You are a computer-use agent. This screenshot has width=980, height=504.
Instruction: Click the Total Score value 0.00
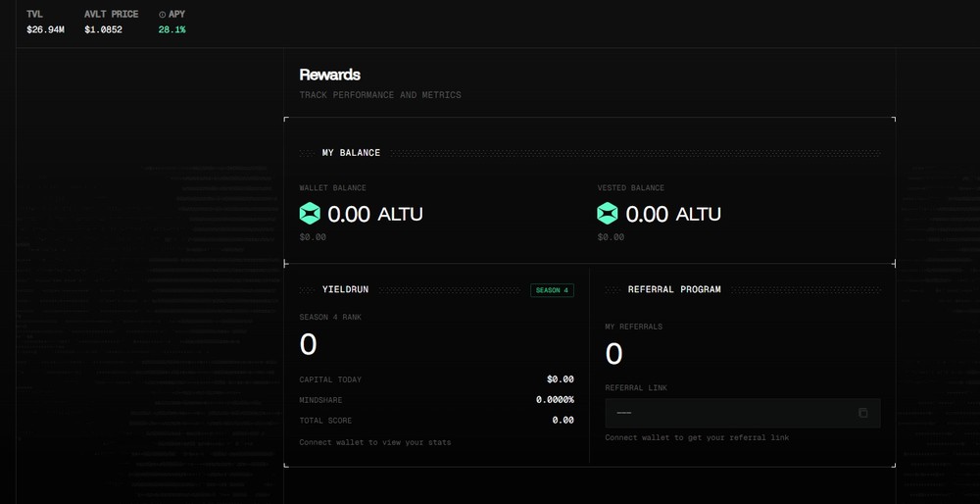(563, 421)
